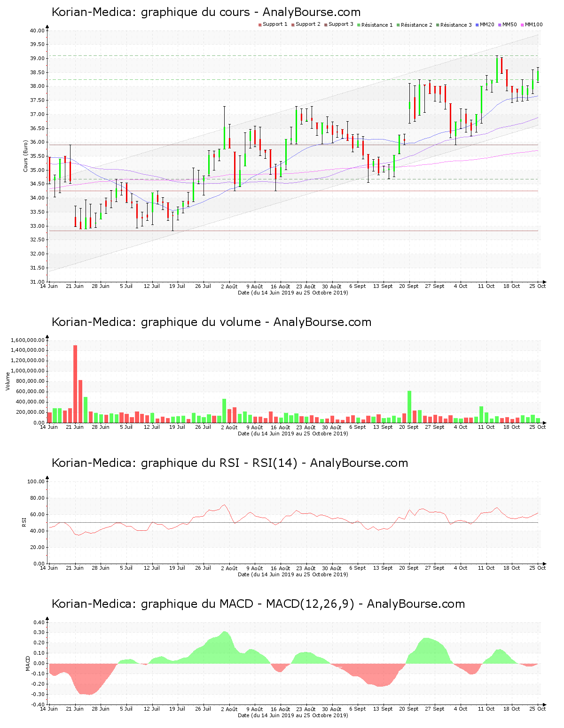Viewport: 564px width, 728px height.
Task: Click '4 Oct' on the RSI chart axis
Action: [461, 568]
